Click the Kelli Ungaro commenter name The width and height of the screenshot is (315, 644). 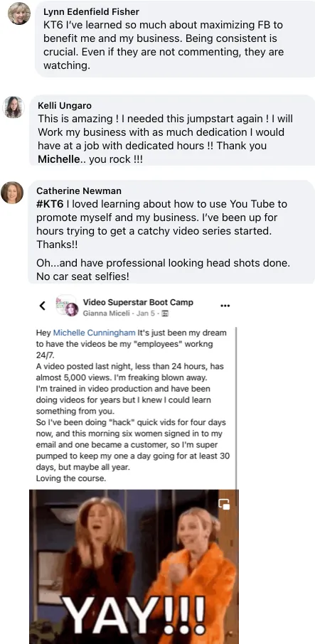click(x=65, y=105)
